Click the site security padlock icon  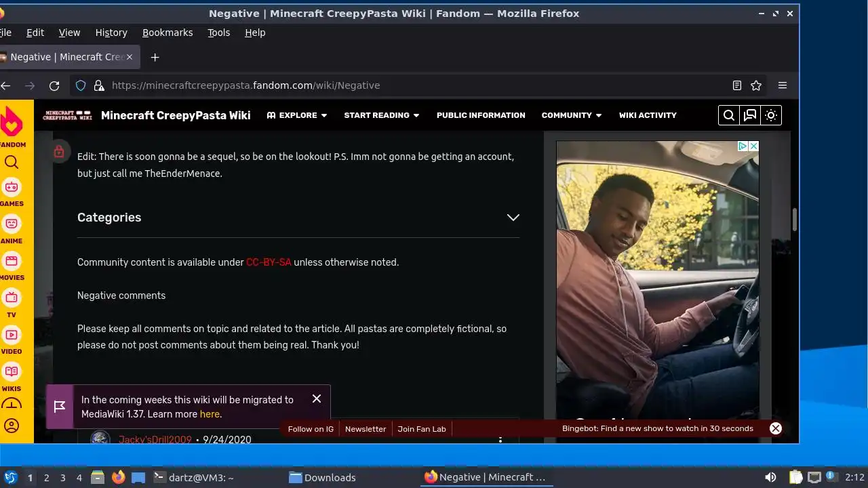[x=99, y=85]
